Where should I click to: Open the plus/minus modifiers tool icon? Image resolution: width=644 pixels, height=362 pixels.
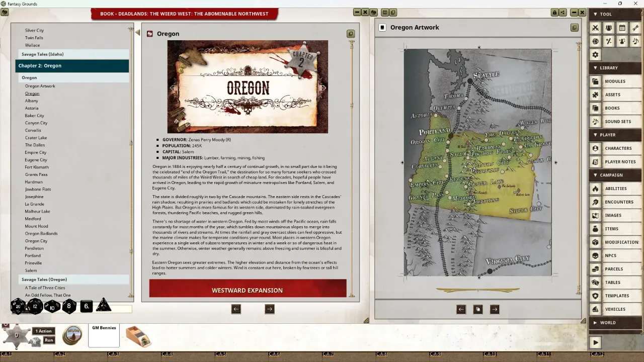click(609, 41)
